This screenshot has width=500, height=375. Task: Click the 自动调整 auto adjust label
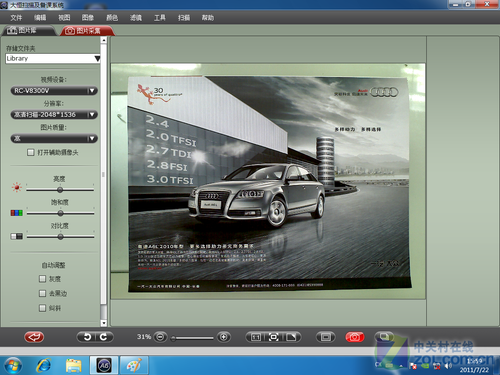(x=53, y=265)
